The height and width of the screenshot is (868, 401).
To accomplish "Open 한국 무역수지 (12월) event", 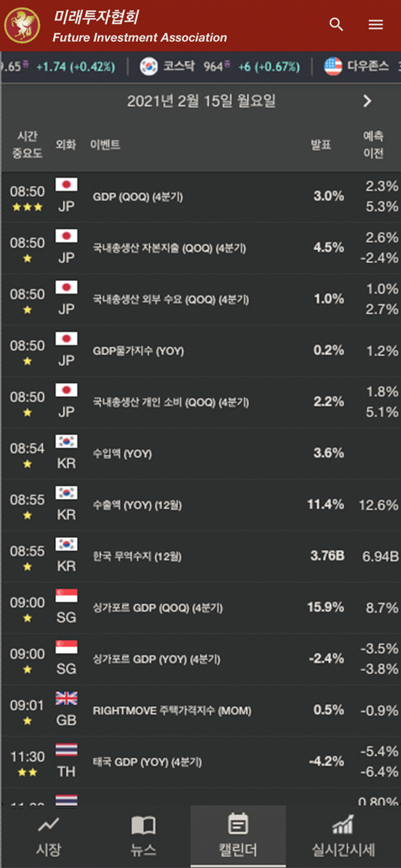I will pos(200,556).
